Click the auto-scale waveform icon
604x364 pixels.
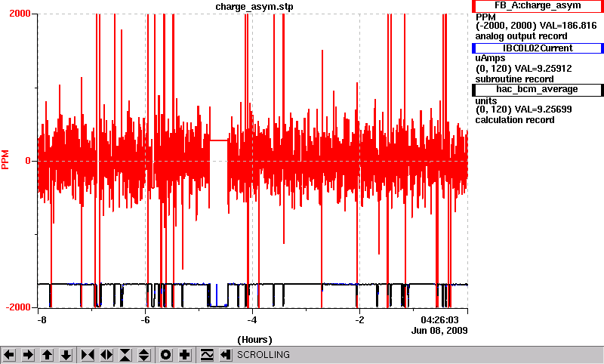tap(207, 355)
